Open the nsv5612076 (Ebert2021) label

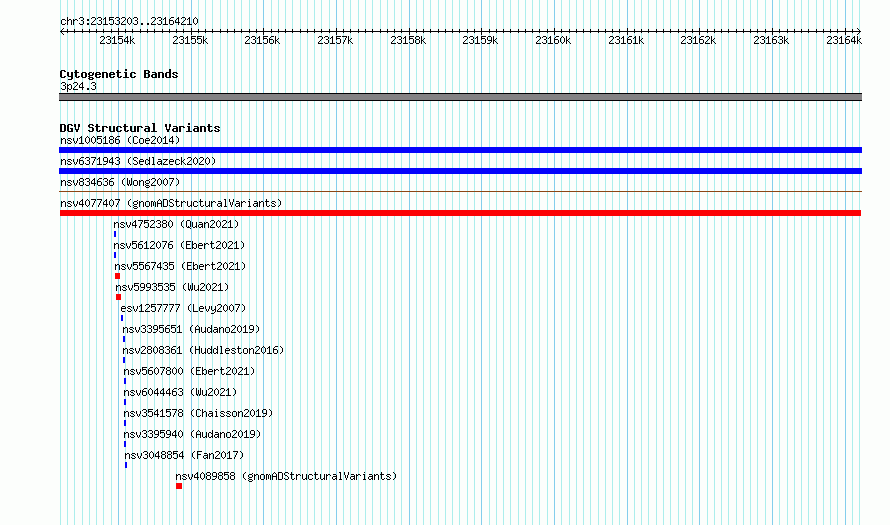pos(179,245)
